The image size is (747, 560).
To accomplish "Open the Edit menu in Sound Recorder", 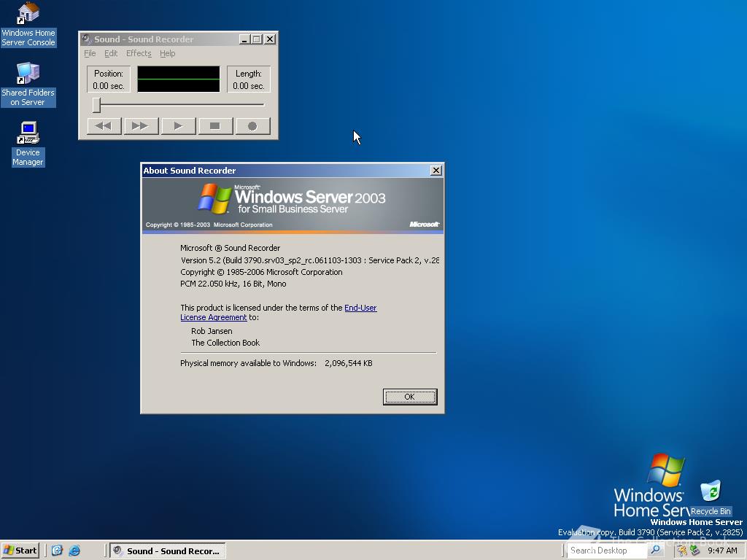I will pos(111,53).
